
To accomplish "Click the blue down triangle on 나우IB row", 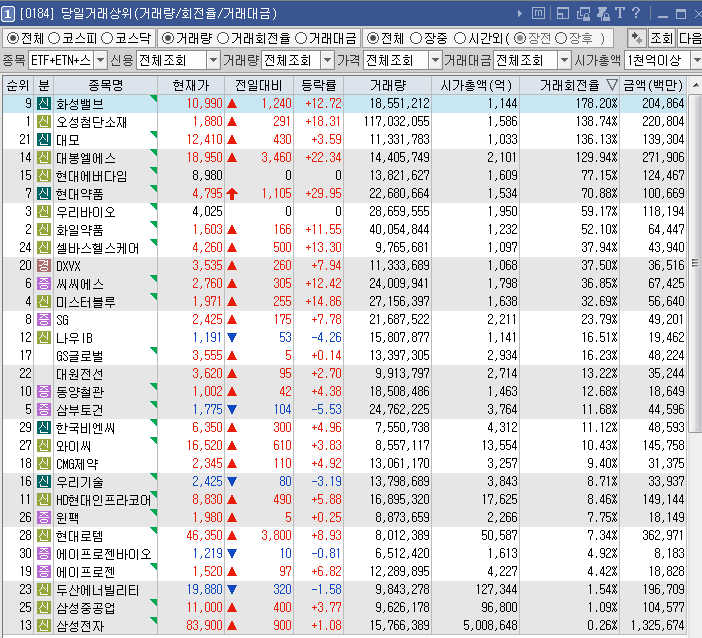I will click(x=232, y=337).
